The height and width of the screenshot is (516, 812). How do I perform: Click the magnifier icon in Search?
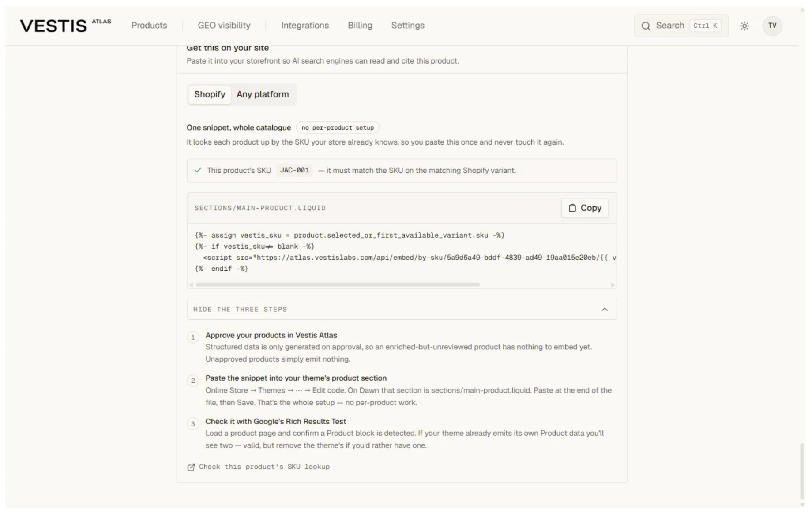point(646,26)
